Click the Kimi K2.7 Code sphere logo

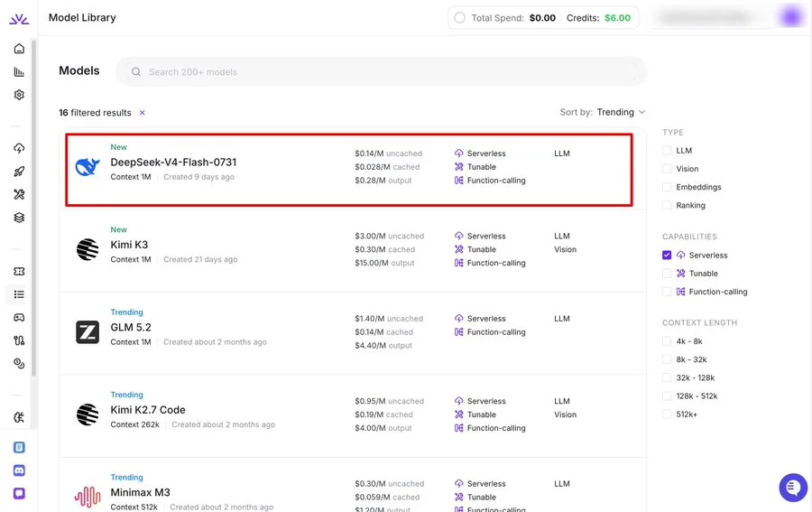coord(88,414)
